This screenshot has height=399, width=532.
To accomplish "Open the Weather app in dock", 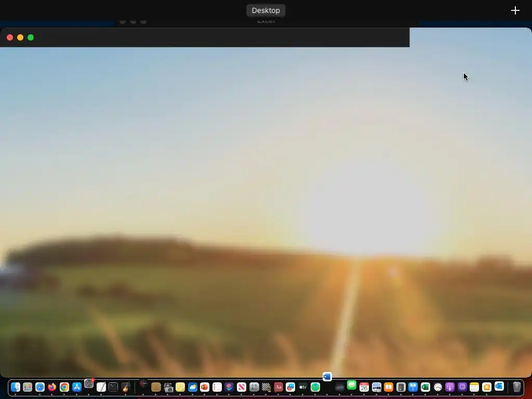I will (192, 387).
